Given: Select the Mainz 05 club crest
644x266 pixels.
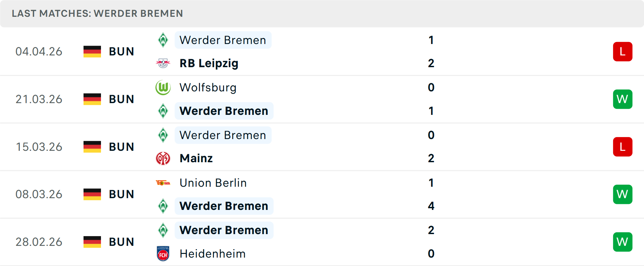Looking at the screenshot, I should pyautogui.click(x=163, y=158).
